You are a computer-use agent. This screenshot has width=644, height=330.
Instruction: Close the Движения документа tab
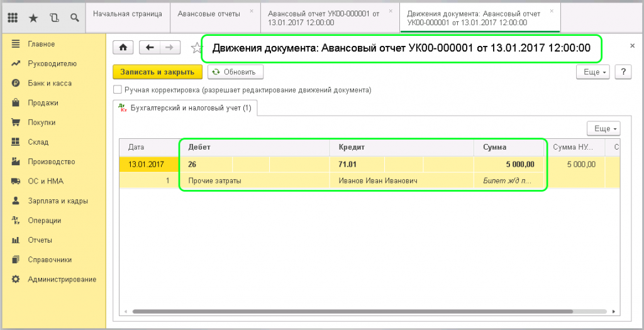tap(552, 11)
